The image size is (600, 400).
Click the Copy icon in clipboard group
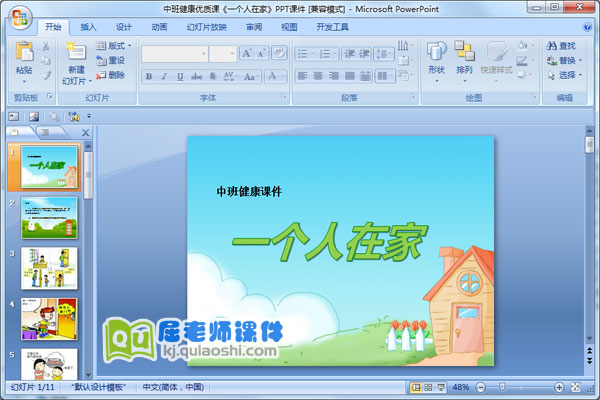coord(46,60)
